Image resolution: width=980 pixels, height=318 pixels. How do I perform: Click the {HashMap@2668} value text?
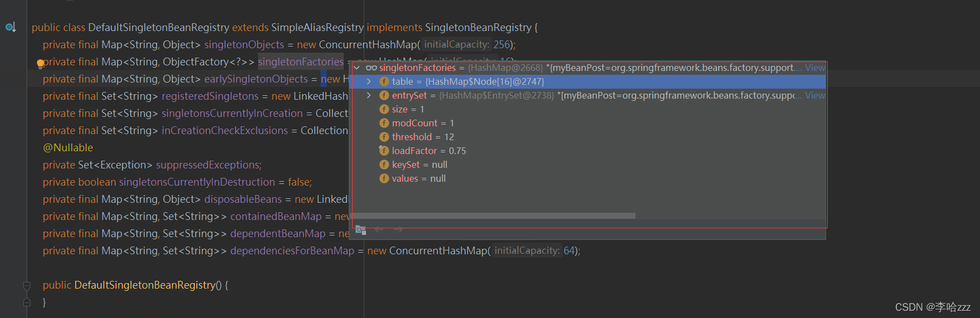point(506,68)
